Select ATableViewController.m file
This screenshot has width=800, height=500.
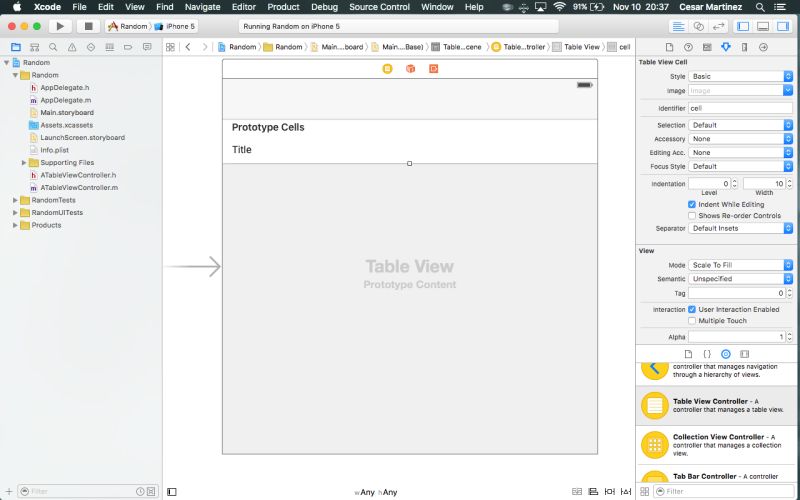(79, 187)
